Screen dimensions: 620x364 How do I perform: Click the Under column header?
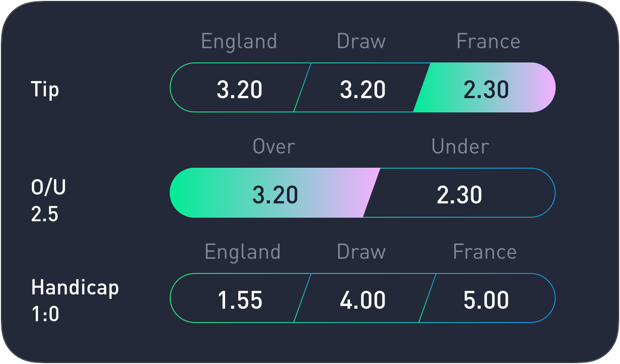click(x=460, y=146)
